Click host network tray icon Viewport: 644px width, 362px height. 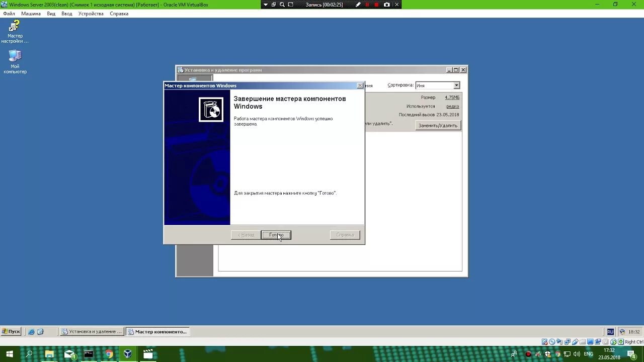click(568, 354)
